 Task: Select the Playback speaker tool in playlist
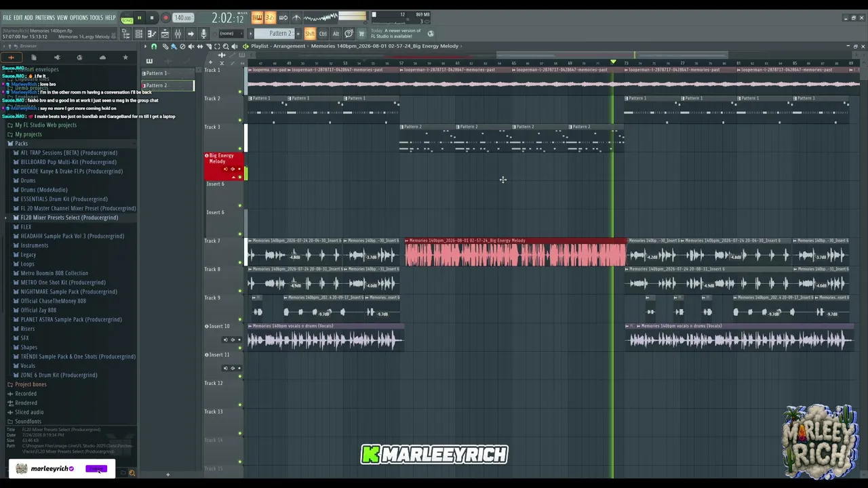click(x=235, y=47)
